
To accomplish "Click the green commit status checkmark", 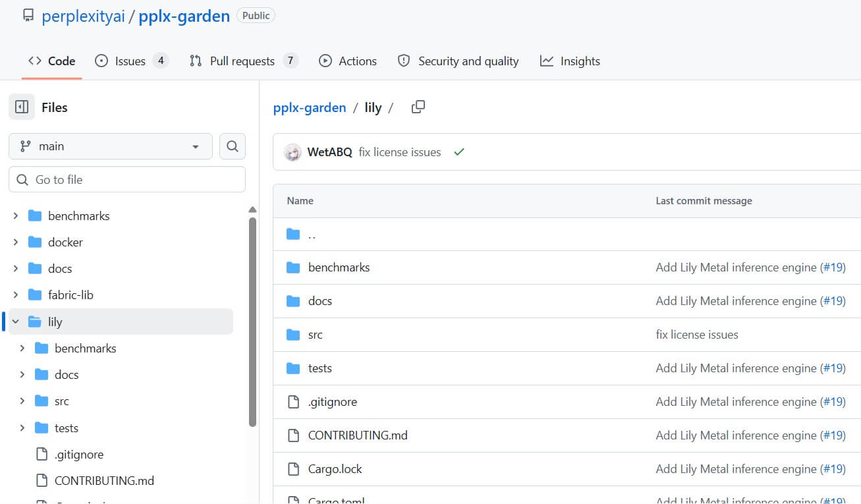I will [459, 152].
